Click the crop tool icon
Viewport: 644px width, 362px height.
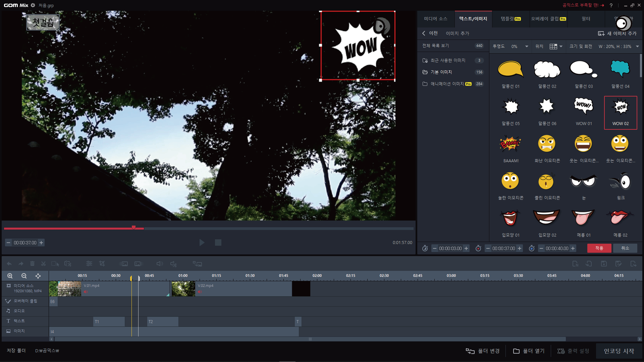point(102,264)
